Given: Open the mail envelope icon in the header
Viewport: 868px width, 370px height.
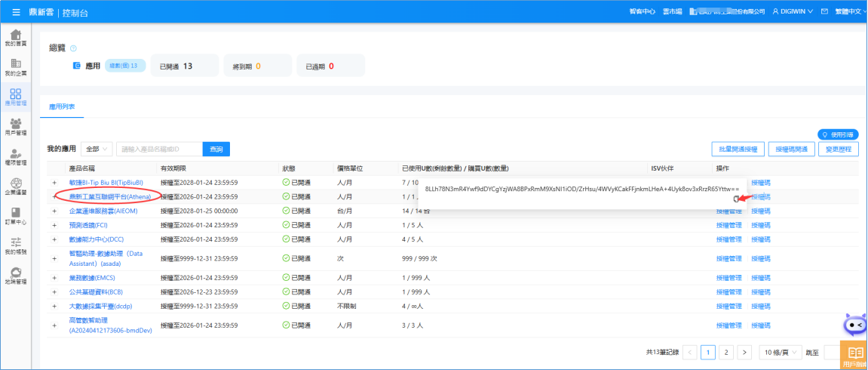Looking at the screenshot, I should [x=824, y=12].
